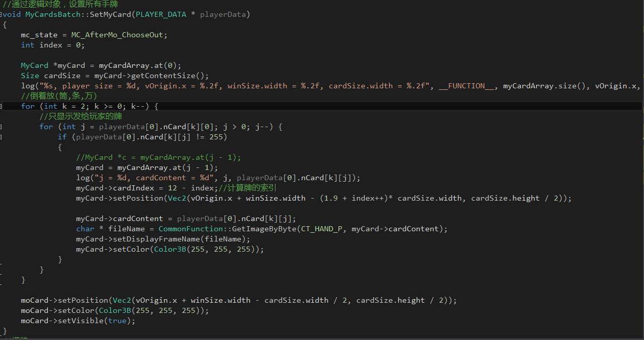
Task: Click the '__FUNCTION__' macro
Action: (466, 86)
